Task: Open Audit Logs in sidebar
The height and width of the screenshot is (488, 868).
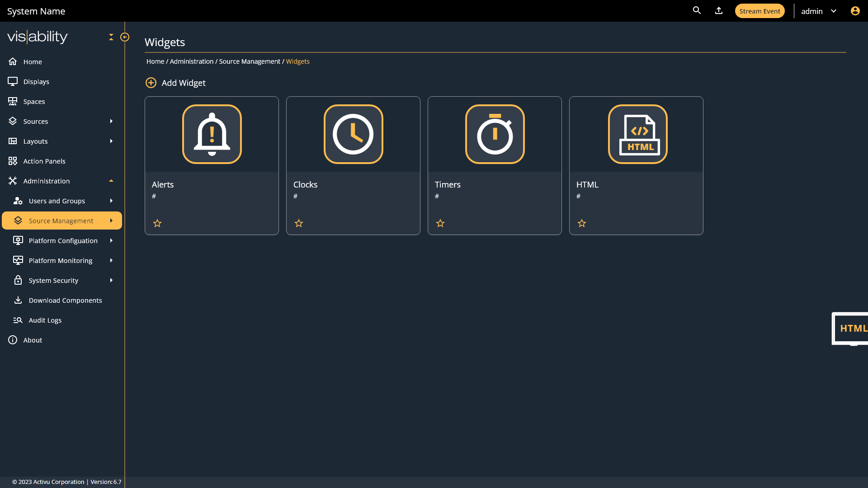Action: pos(45,320)
